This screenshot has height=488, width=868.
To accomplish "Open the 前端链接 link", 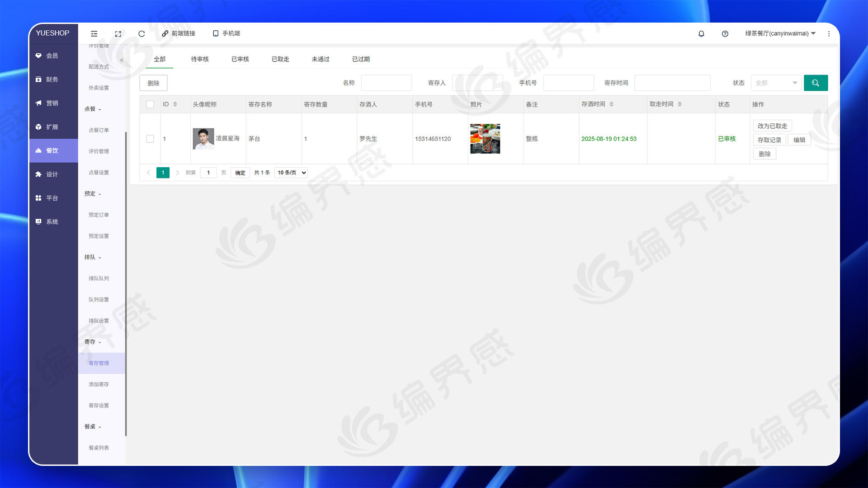I will click(179, 33).
